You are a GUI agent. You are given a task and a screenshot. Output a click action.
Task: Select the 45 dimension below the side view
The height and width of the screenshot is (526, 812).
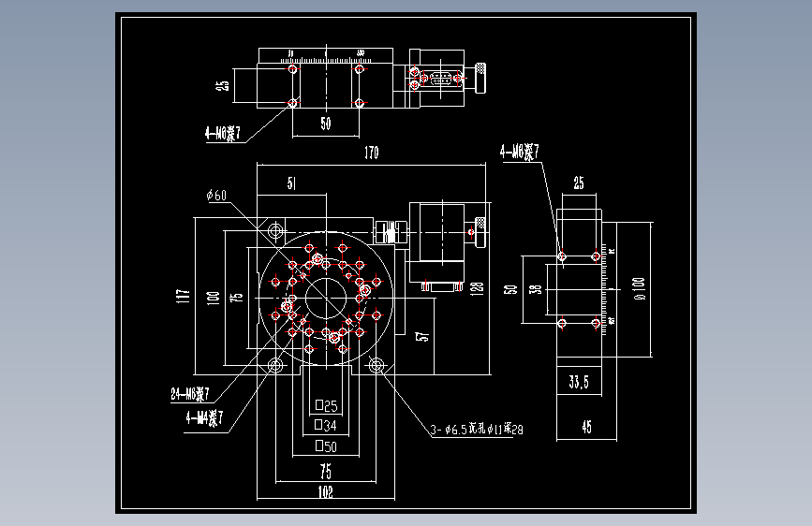click(x=586, y=427)
